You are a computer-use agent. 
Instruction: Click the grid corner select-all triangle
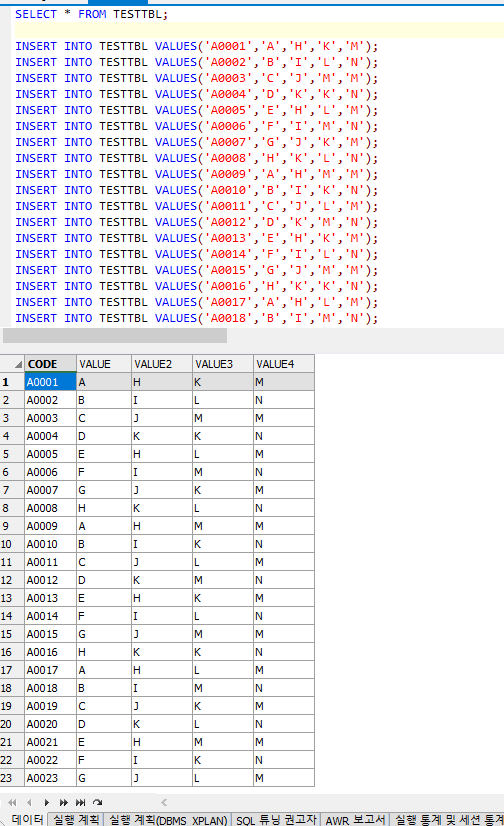click(x=18, y=364)
